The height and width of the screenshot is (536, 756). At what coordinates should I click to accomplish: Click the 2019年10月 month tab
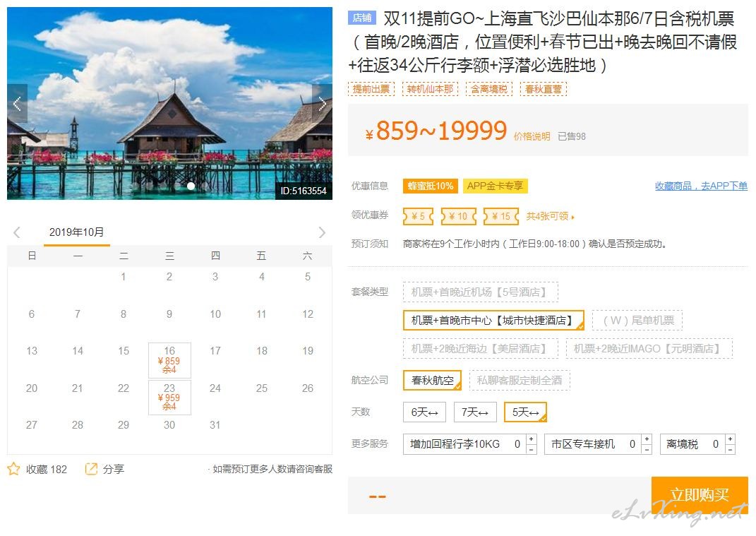(x=77, y=232)
